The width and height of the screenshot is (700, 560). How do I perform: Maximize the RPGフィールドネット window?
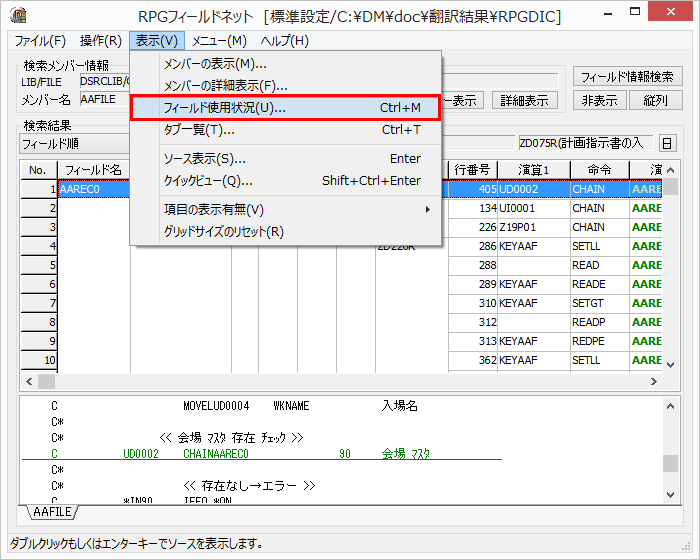coord(635,13)
